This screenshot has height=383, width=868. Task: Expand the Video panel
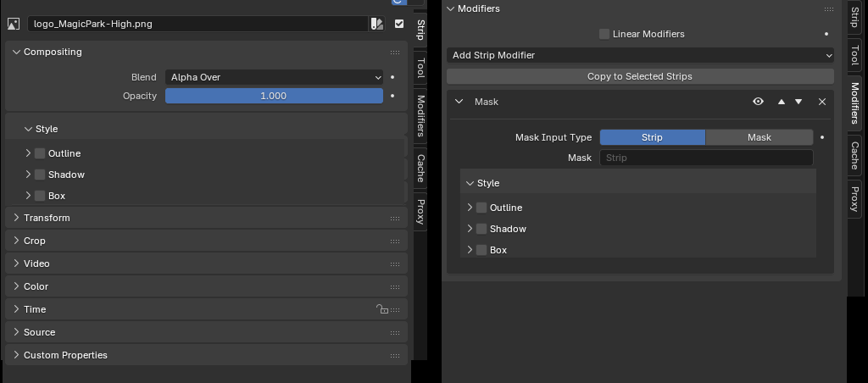(16, 264)
